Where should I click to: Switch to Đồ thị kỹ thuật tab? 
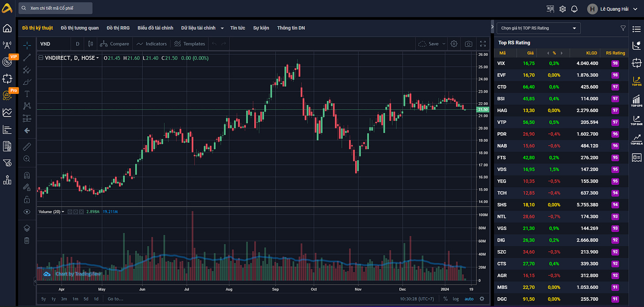click(x=38, y=28)
